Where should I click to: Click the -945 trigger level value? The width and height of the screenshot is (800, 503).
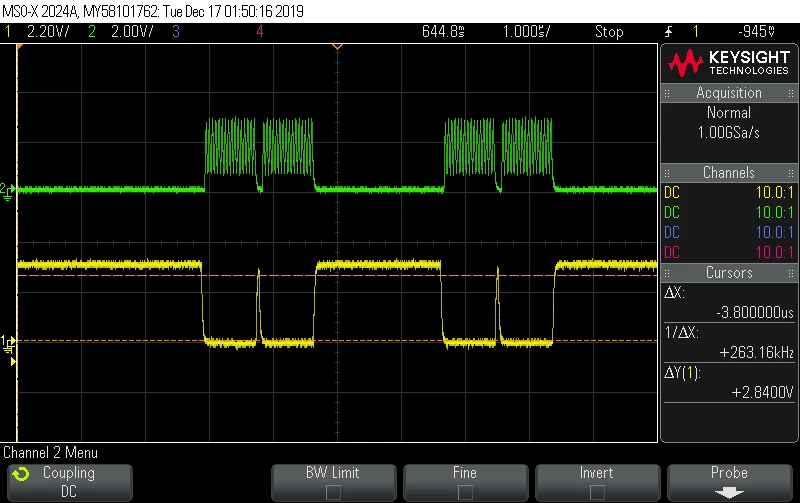[x=757, y=32]
